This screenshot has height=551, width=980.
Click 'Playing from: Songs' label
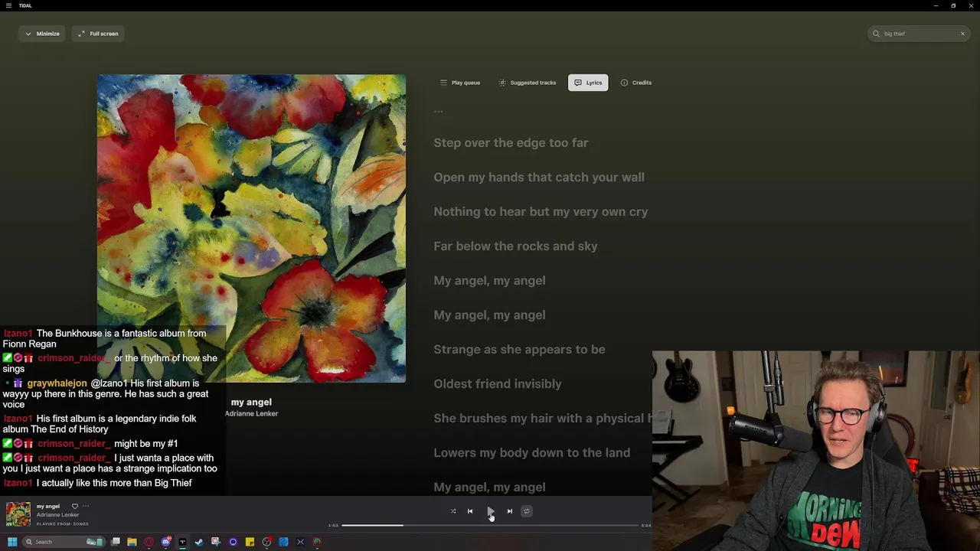pyautogui.click(x=62, y=524)
